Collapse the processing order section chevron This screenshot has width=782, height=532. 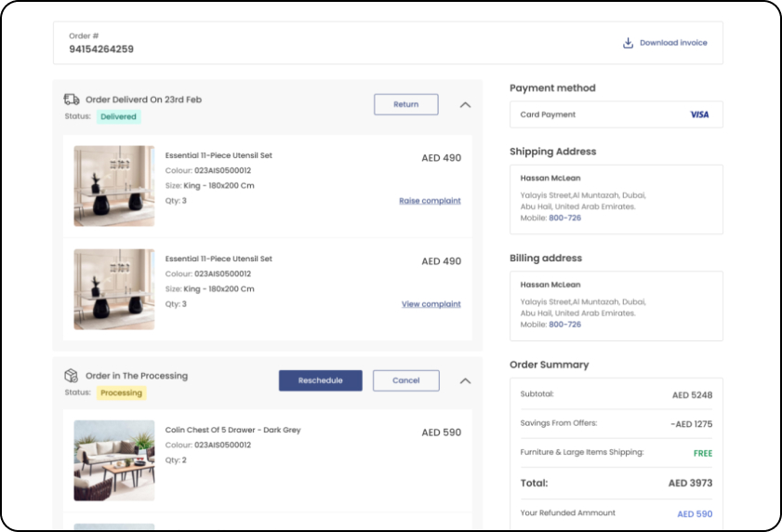pos(465,380)
